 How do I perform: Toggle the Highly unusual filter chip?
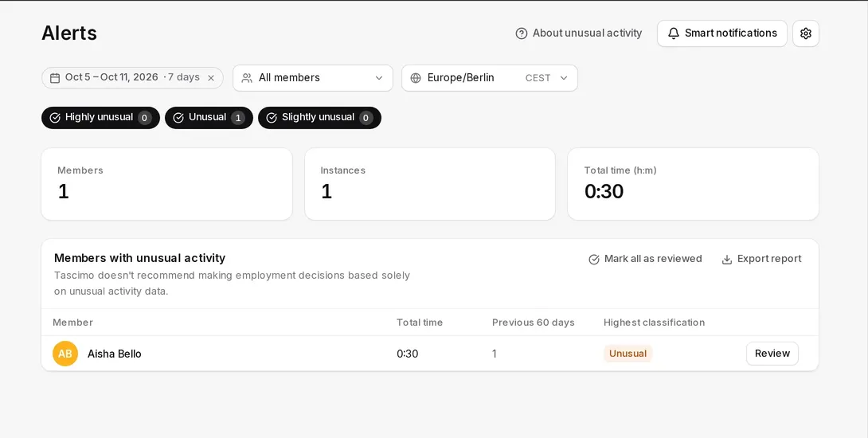coord(101,117)
